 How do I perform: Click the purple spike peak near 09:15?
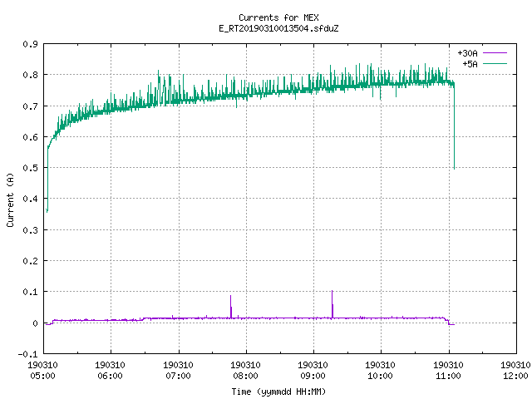click(x=332, y=291)
